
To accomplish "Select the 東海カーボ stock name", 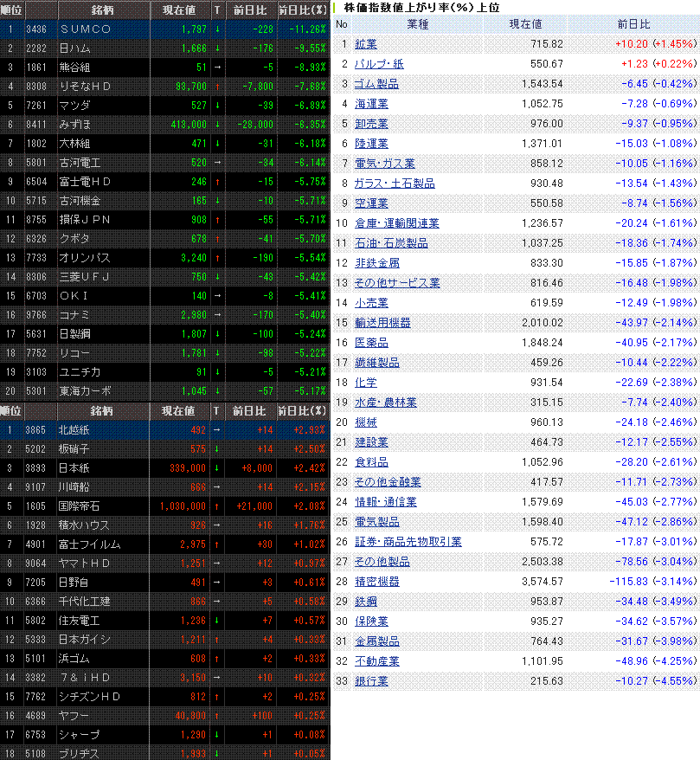I will click(86, 391).
